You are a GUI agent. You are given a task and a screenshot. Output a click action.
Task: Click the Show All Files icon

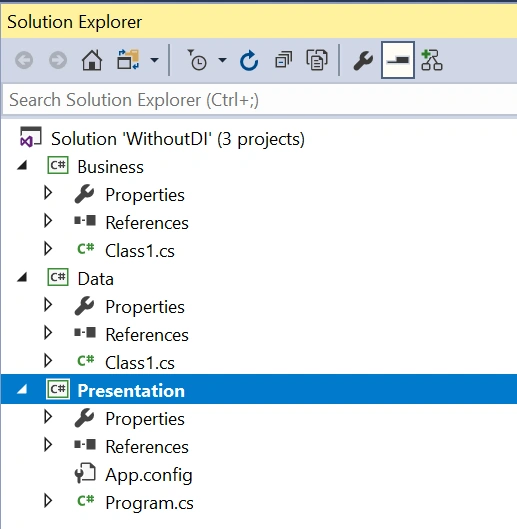(317, 60)
